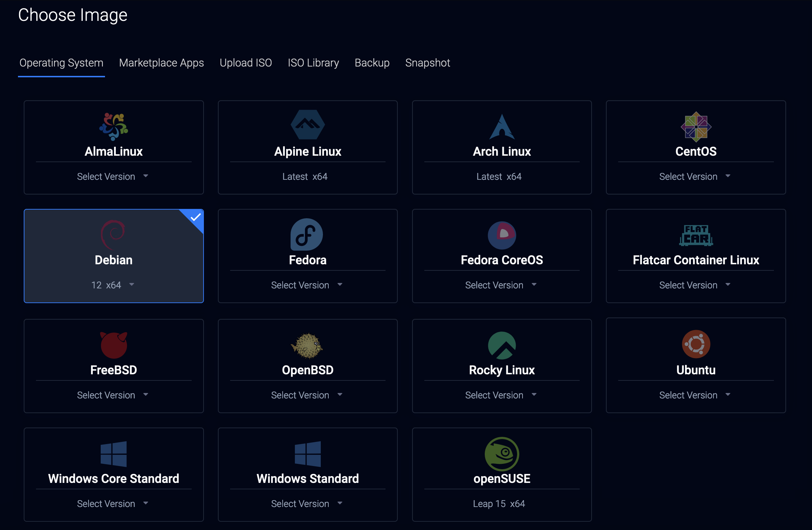Open CentOS Select Version dropdown

coord(695,177)
